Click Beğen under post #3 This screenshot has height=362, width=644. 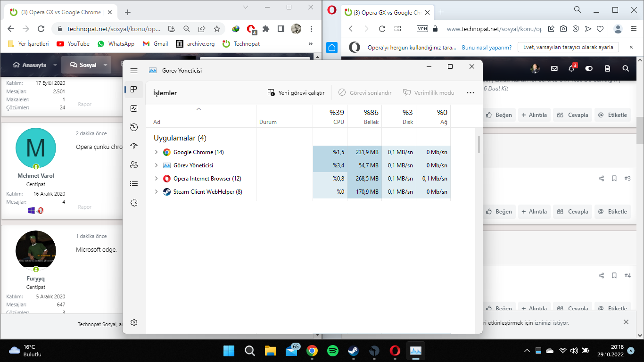(x=498, y=212)
